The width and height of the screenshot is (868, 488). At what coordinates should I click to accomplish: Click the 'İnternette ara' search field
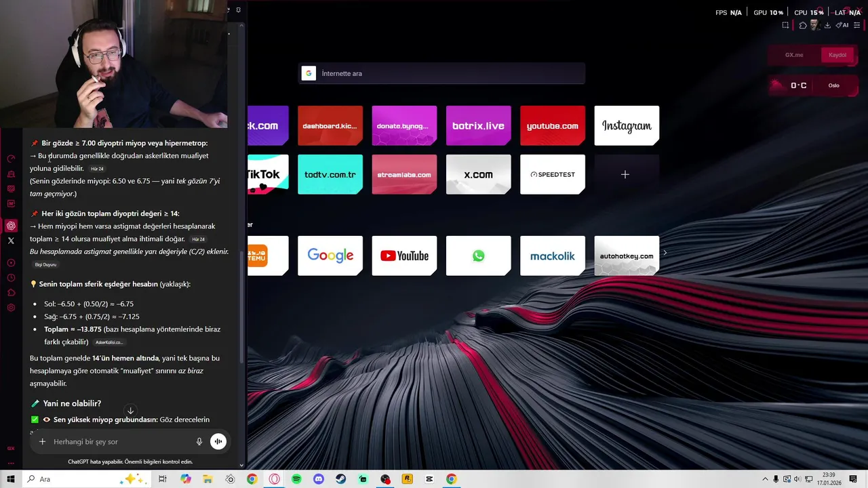pyautogui.click(x=442, y=73)
